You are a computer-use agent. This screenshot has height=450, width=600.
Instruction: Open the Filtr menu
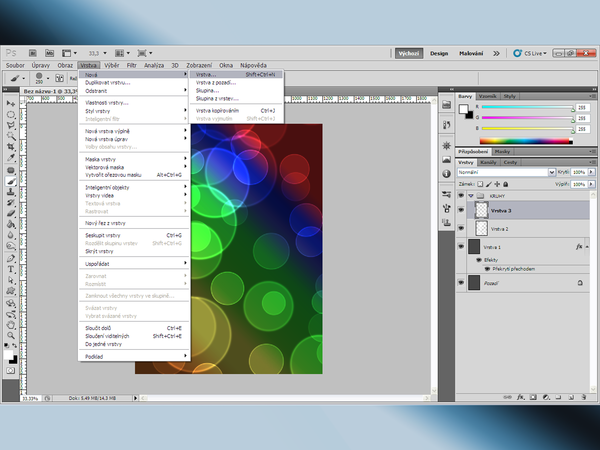(130, 65)
